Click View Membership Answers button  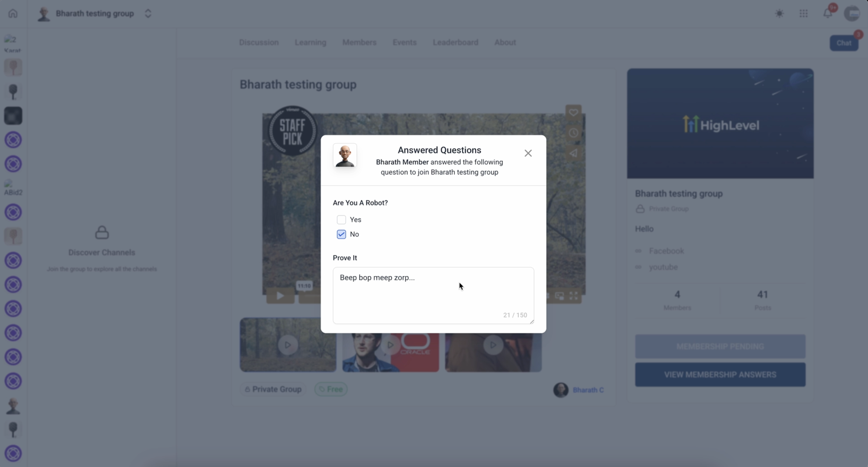pos(720,374)
